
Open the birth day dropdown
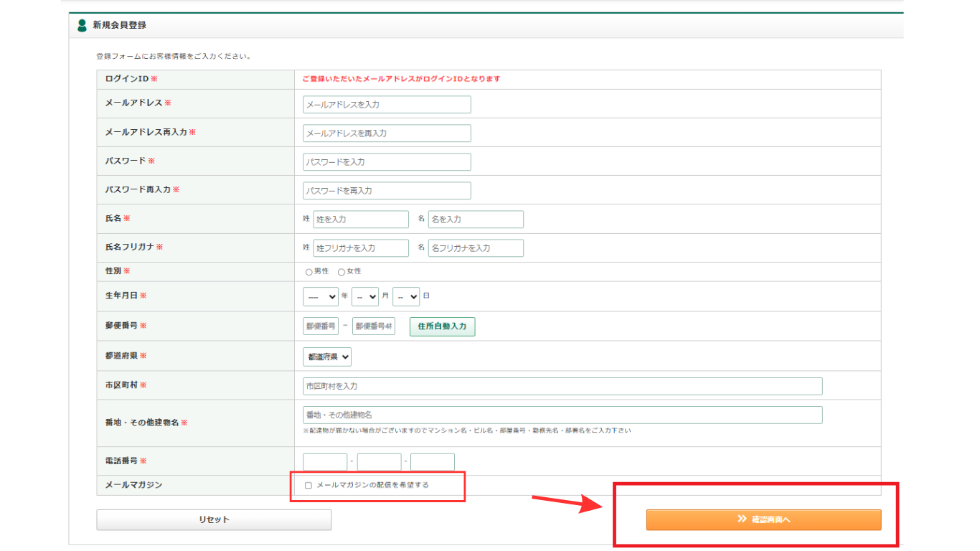click(x=405, y=296)
